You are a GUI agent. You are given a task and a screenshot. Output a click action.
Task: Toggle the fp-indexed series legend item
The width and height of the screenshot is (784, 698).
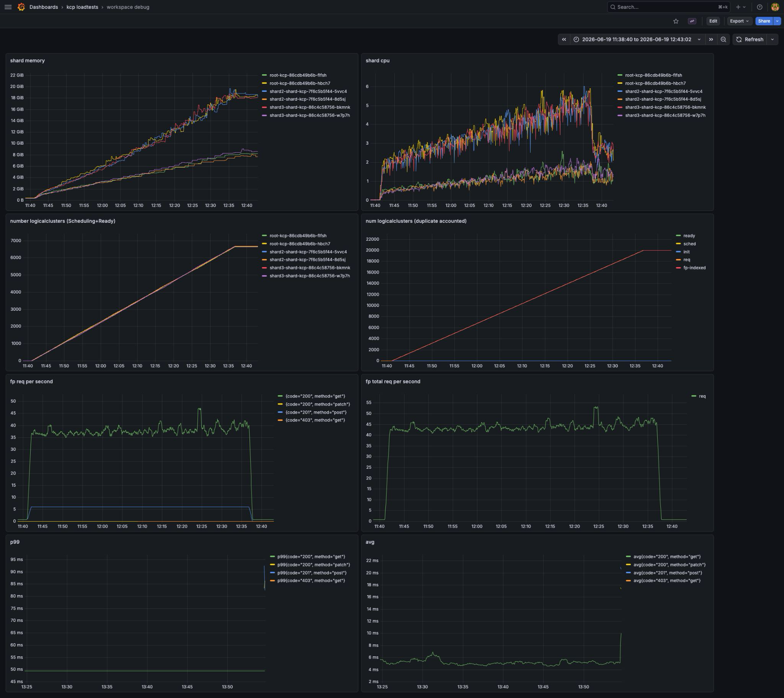click(694, 268)
